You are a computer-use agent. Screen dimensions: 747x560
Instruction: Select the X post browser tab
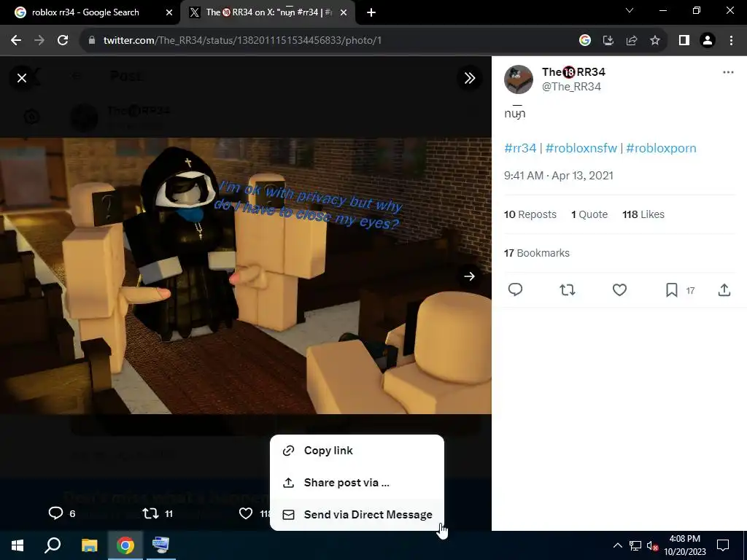click(268, 12)
